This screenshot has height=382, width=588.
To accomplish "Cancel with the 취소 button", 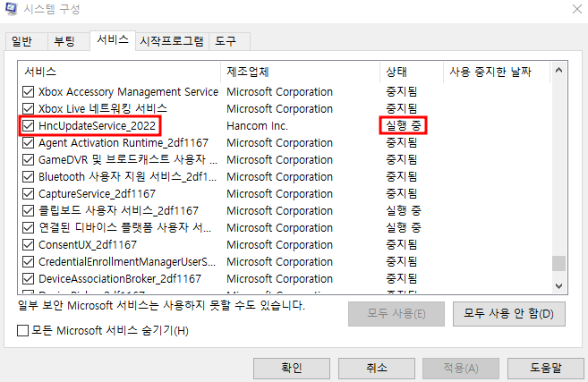I will tap(377, 368).
